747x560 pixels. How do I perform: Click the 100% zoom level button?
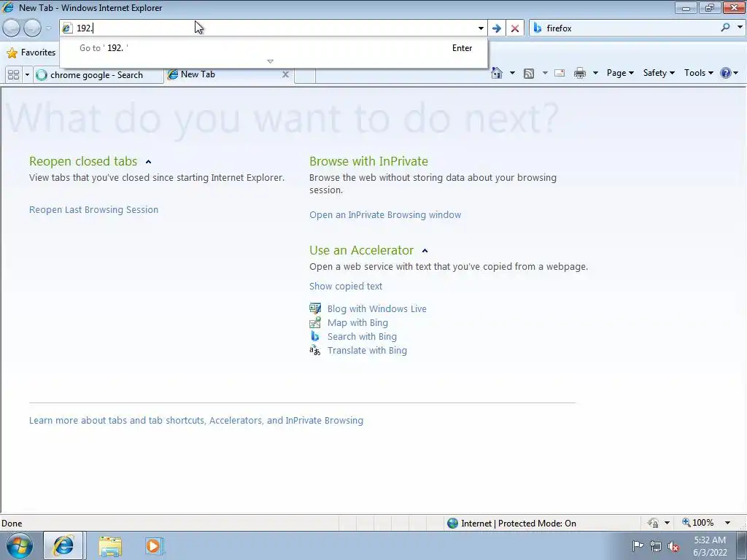(698, 523)
